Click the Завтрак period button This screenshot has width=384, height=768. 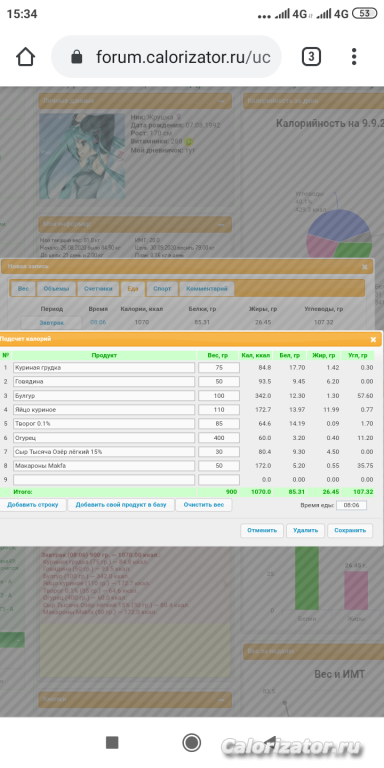(x=51, y=322)
